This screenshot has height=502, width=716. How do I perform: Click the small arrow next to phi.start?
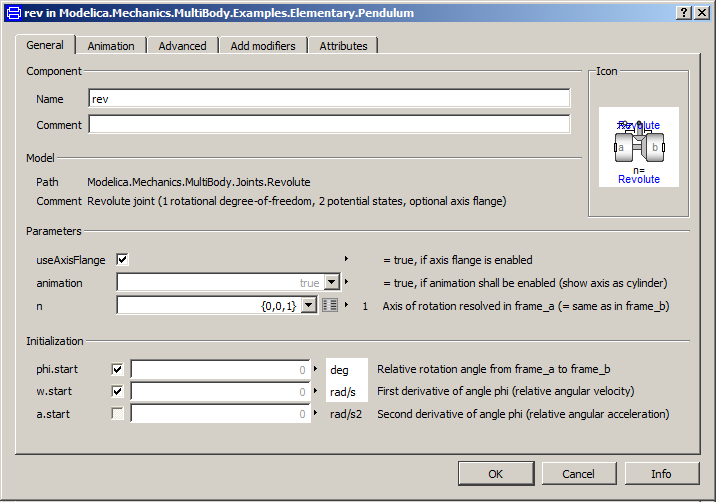point(320,369)
